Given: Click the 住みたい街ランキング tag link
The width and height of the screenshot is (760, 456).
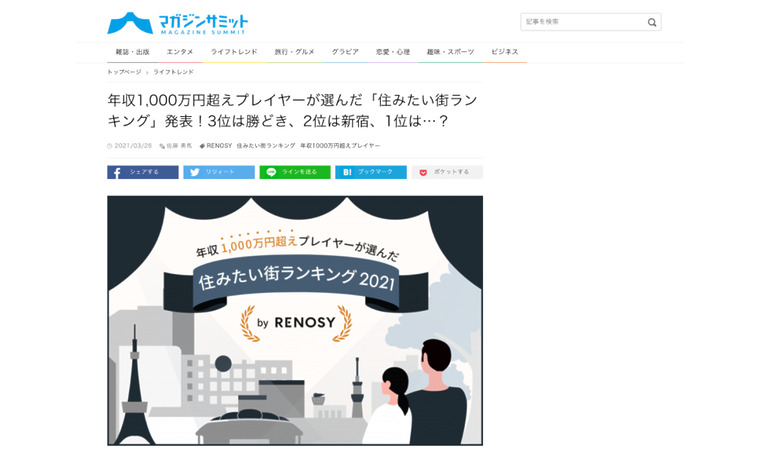Looking at the screenshot, I should pos(266,145).
